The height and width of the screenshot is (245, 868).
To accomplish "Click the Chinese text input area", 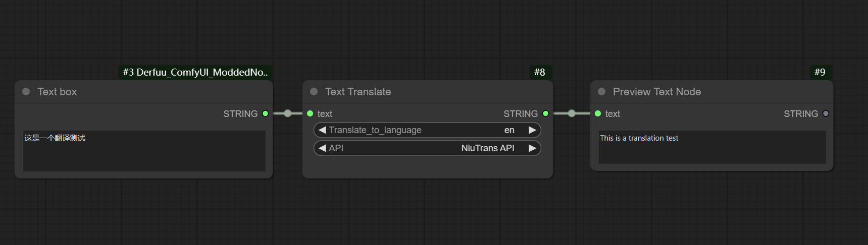I will click(x=144, y=151).
